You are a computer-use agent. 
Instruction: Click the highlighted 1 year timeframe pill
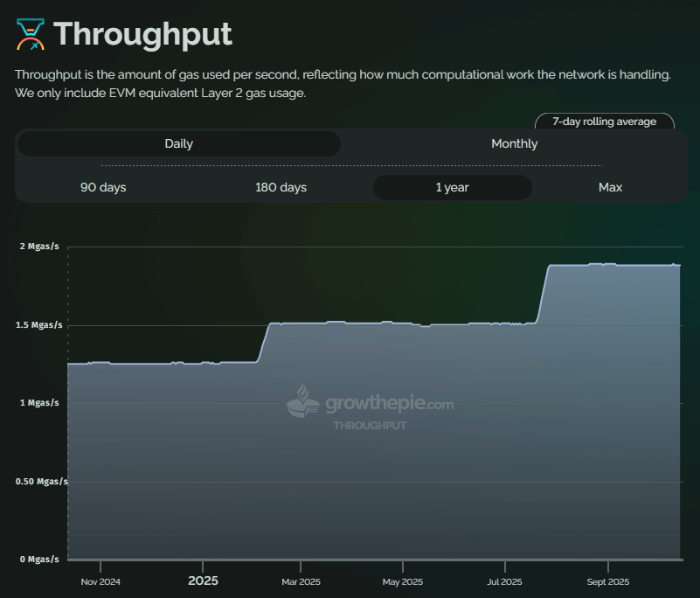click(452, 187)
